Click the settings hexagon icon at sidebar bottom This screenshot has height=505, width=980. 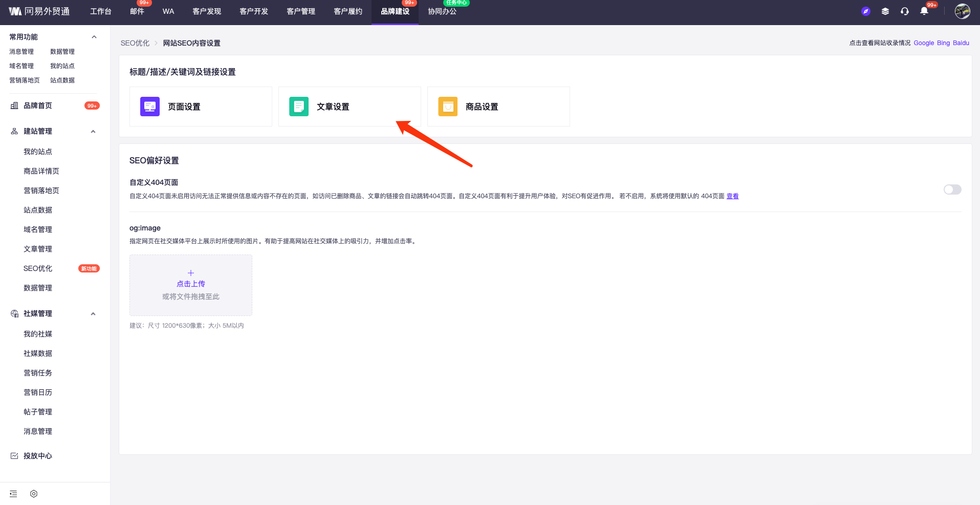34,494
